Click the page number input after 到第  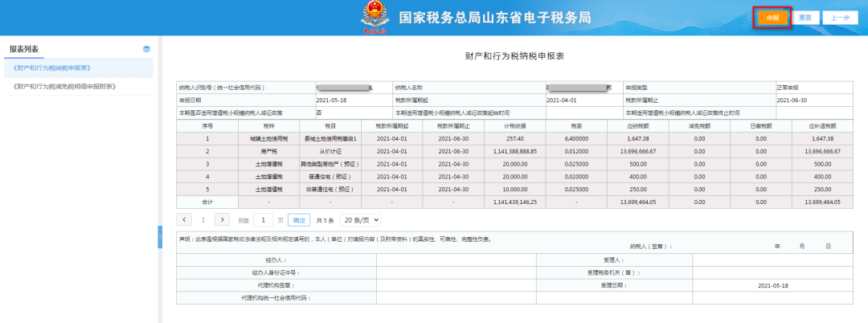[x=263, y=219]
